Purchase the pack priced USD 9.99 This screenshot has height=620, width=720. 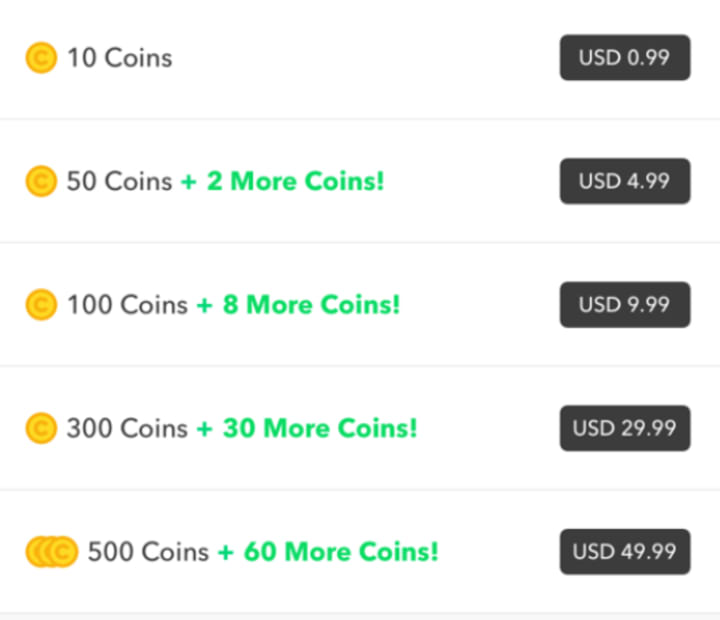[x=624, y=304]
